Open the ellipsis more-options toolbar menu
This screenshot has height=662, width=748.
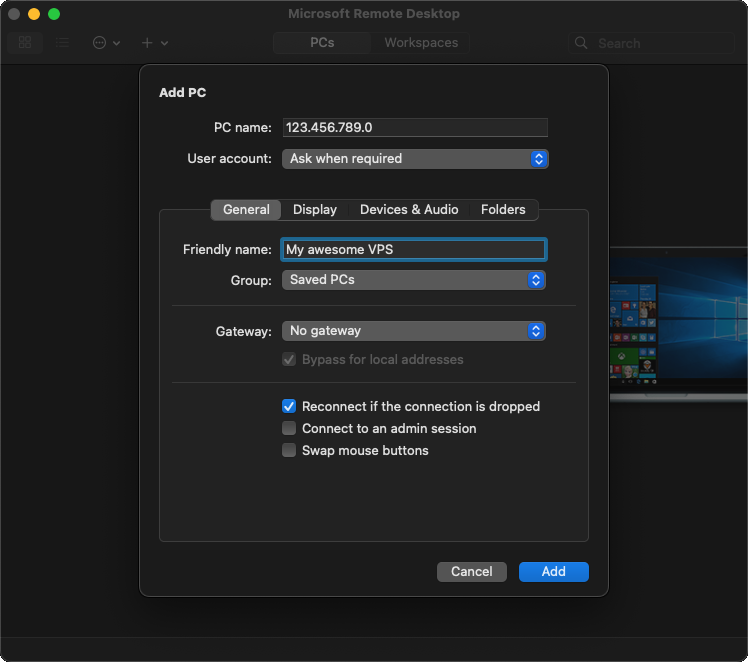click(105, 43)
